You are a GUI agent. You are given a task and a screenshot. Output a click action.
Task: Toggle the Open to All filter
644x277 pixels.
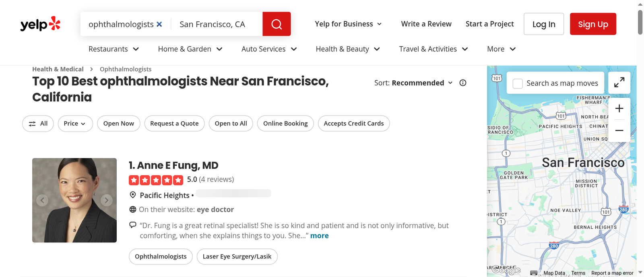231,123
